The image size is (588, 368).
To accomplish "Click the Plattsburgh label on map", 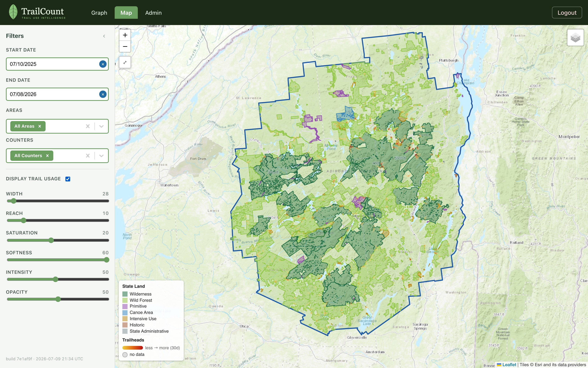I will pos(449,60).
